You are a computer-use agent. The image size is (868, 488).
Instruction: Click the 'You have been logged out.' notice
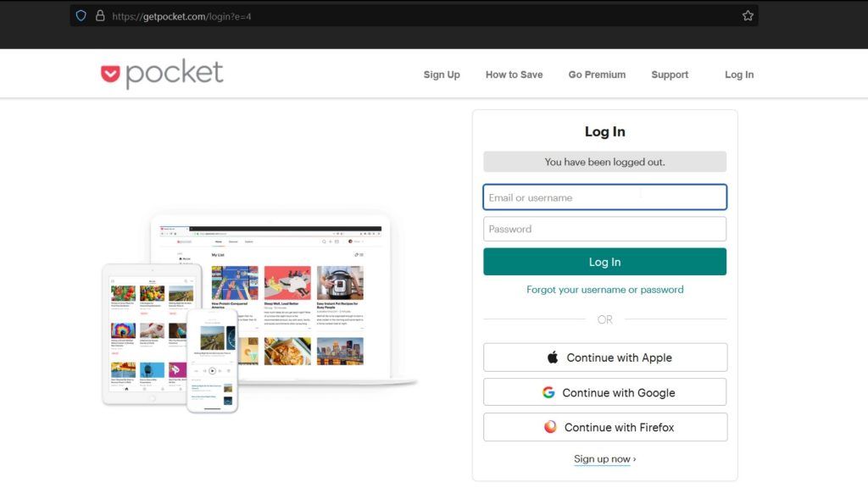coord(605,162)
